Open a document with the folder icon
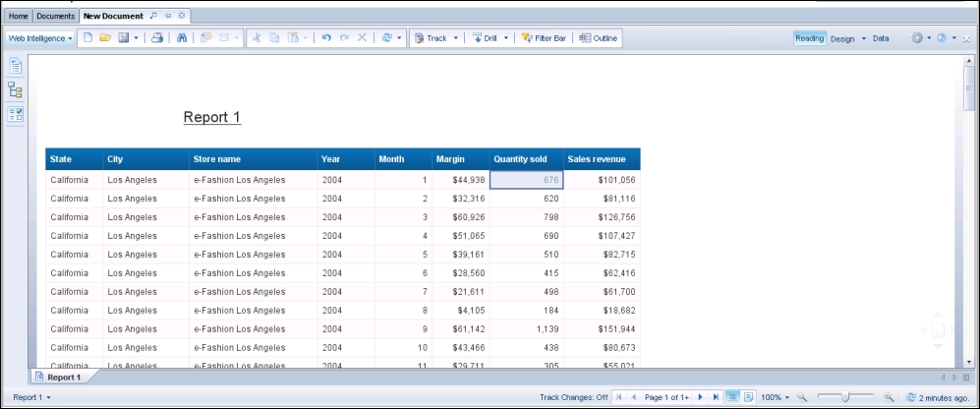This screenshot has height=409, width=980. [x=105, y=37]
